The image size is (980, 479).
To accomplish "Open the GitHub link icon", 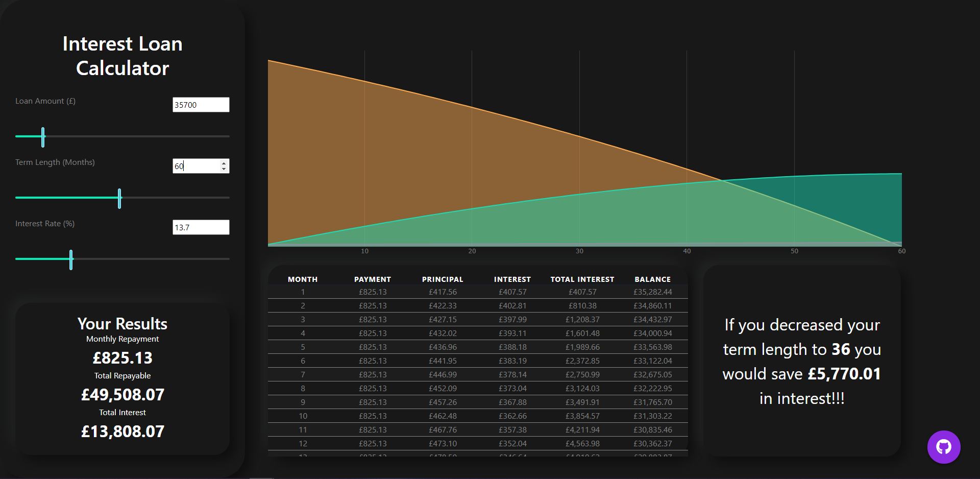I will [944, 447].
